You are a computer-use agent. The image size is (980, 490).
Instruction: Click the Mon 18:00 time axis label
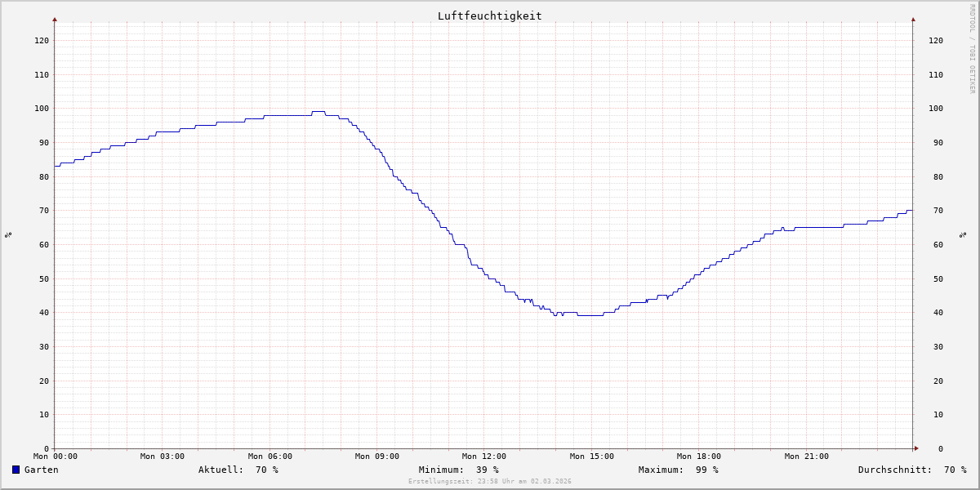click(x=698, y=457)
